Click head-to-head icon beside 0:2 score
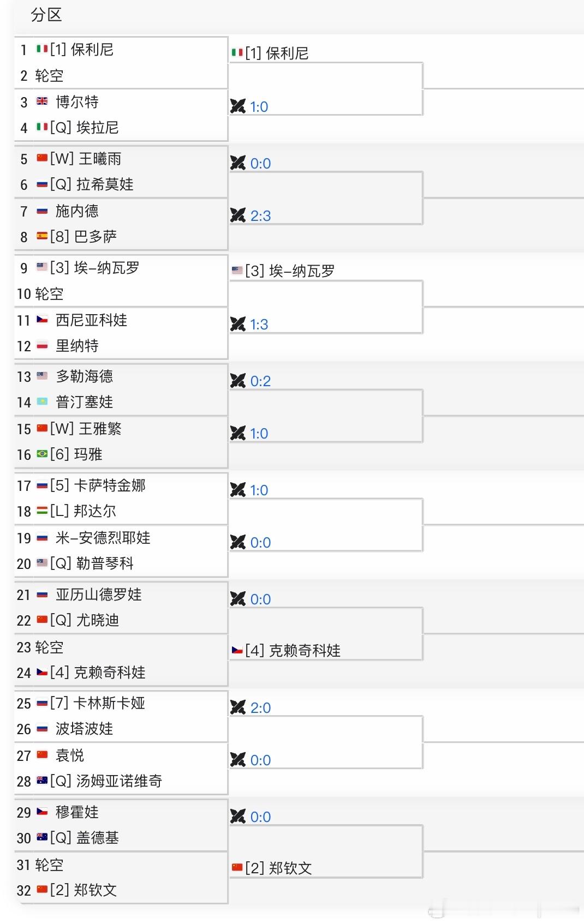This screenshot has width=584, height=924. 238,381
